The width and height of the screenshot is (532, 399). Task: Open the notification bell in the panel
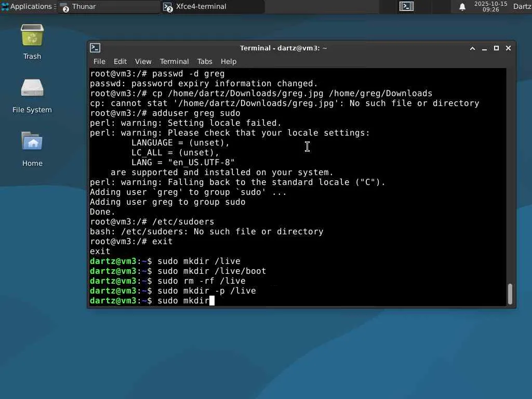(462, 7)
